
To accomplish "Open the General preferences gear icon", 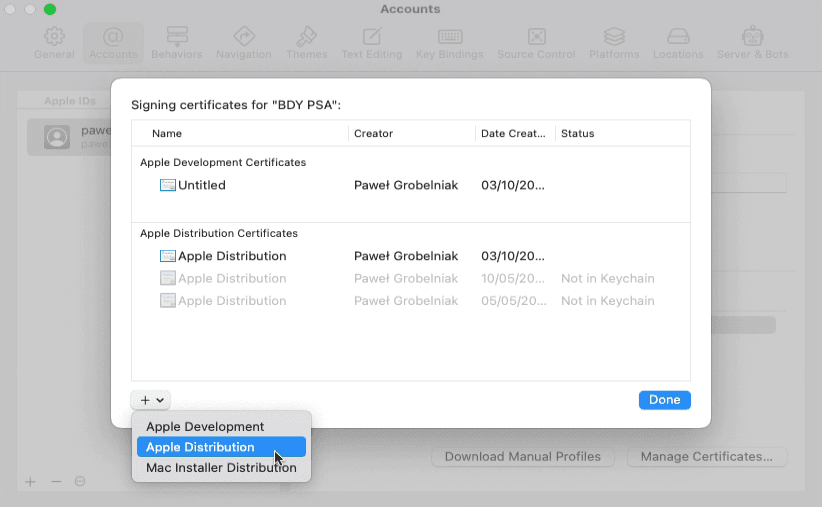I will (x=54, y=37).
